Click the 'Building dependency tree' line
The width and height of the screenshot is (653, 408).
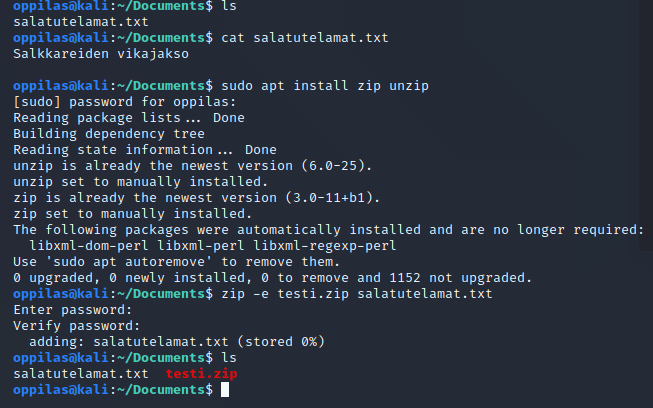(108, 134)
